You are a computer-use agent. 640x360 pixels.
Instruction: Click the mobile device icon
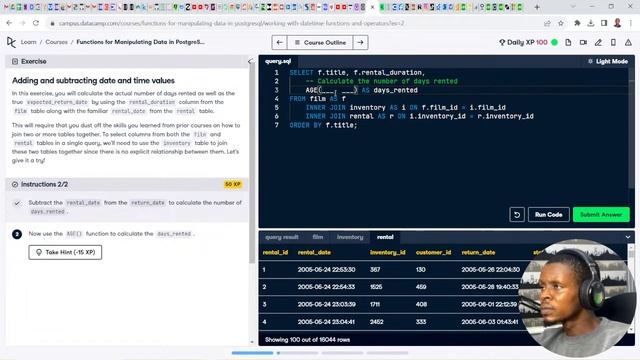coord(613,42)
